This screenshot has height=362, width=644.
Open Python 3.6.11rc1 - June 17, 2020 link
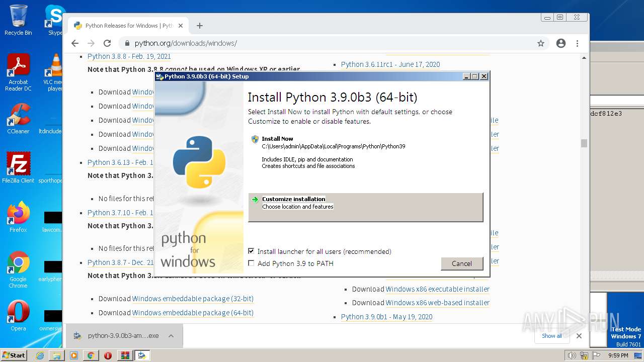pyautogui.click(x=390, y=64)
